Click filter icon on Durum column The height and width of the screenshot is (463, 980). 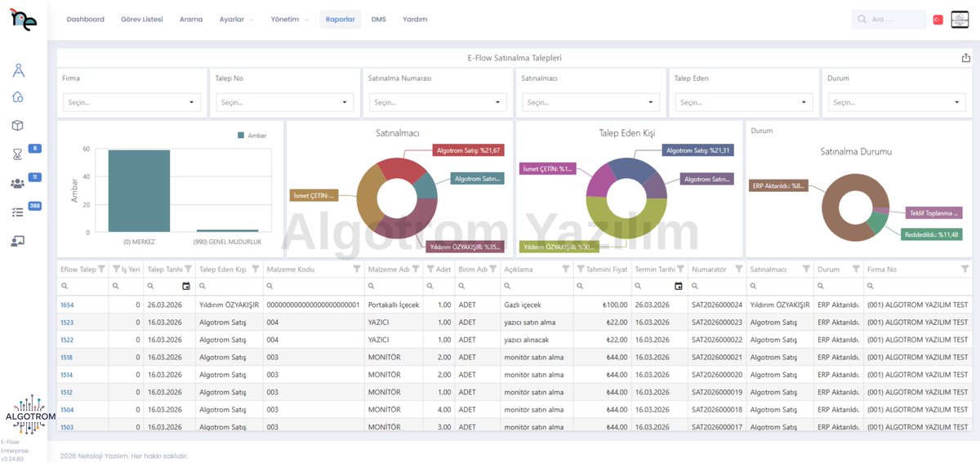pos(856,269)
